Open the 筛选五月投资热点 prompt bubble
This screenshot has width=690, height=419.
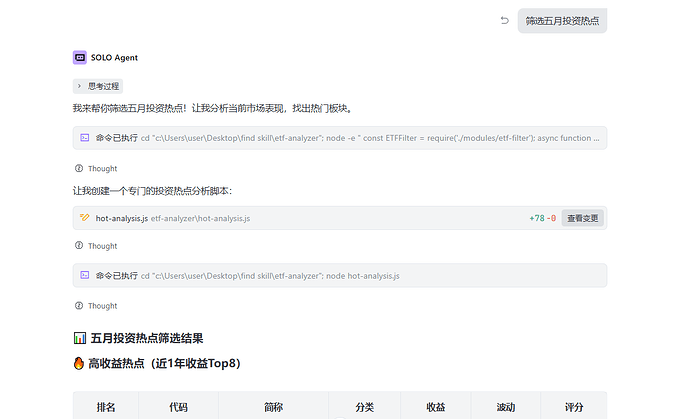(562, 21)
